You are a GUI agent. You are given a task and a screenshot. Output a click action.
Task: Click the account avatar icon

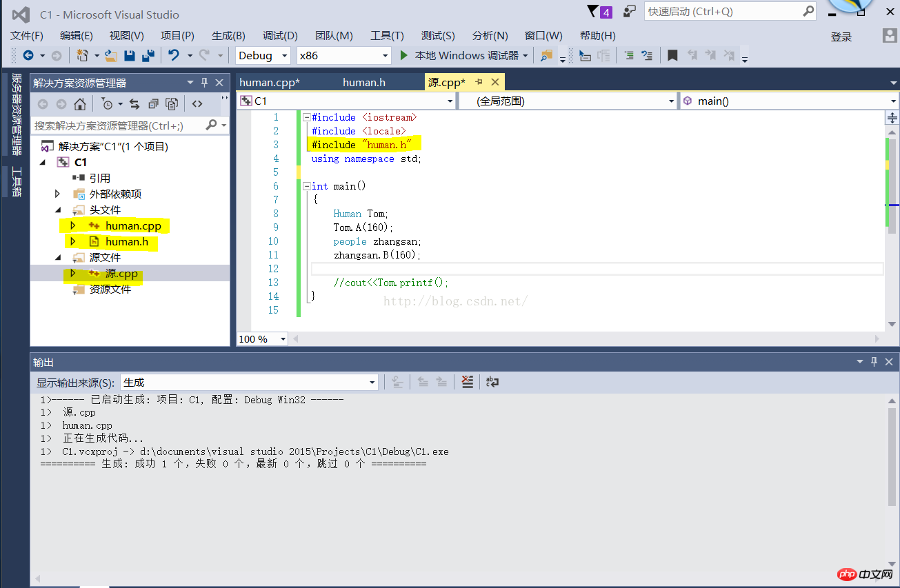(x=890, y=36)
